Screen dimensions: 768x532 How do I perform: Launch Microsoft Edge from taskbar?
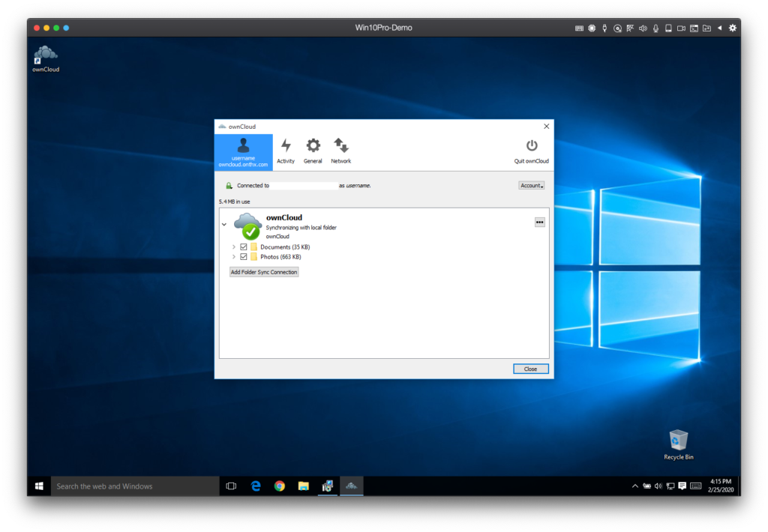256,486
